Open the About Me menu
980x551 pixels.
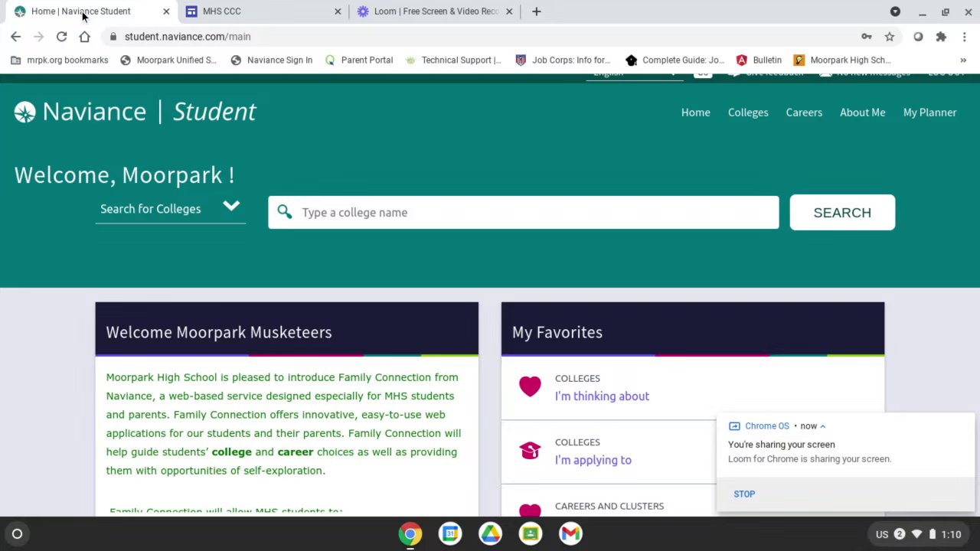tap(862, 112)
